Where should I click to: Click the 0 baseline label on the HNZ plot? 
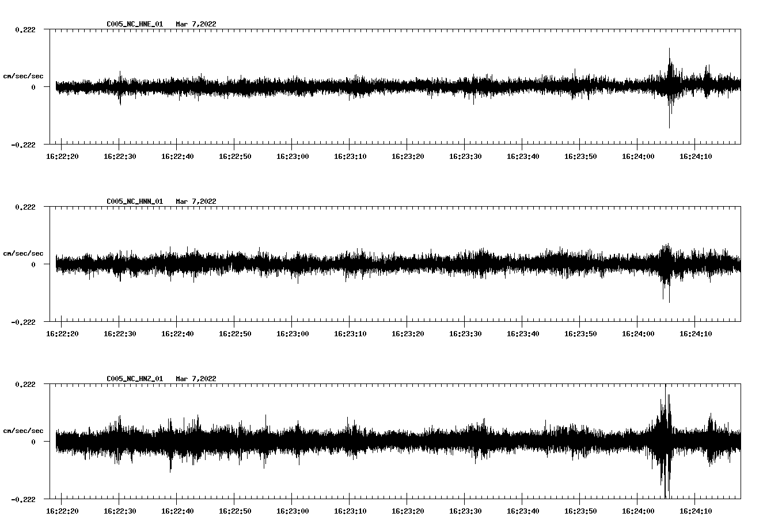[x=33, y=442]
